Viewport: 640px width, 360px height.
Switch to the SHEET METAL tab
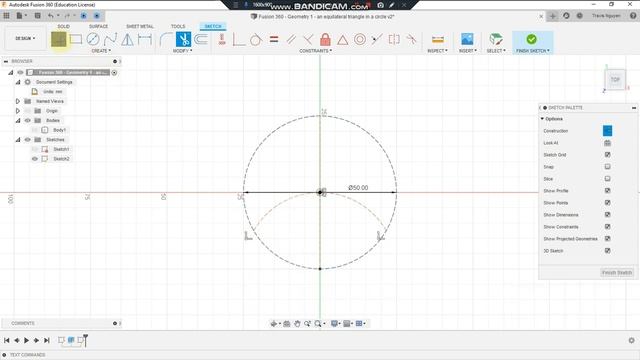140,26
